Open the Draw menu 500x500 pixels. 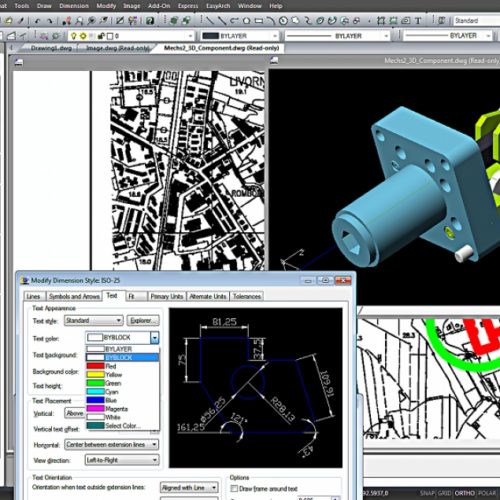tap(44, 6)
